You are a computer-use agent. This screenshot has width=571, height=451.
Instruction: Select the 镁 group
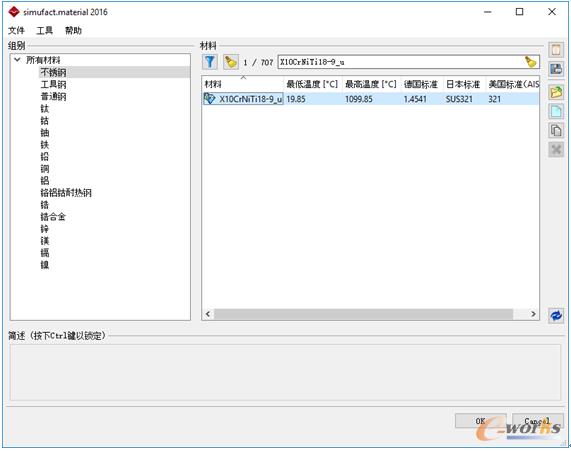[x=44, y=241]
